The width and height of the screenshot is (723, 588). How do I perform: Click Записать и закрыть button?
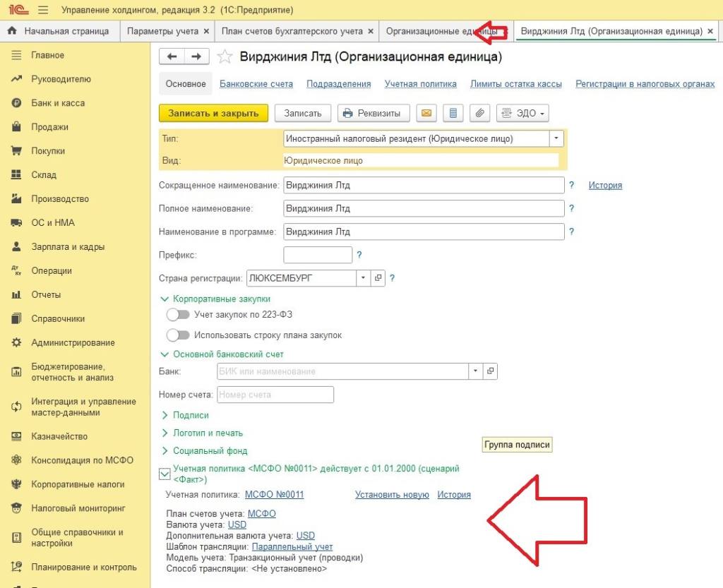(213, 114)
